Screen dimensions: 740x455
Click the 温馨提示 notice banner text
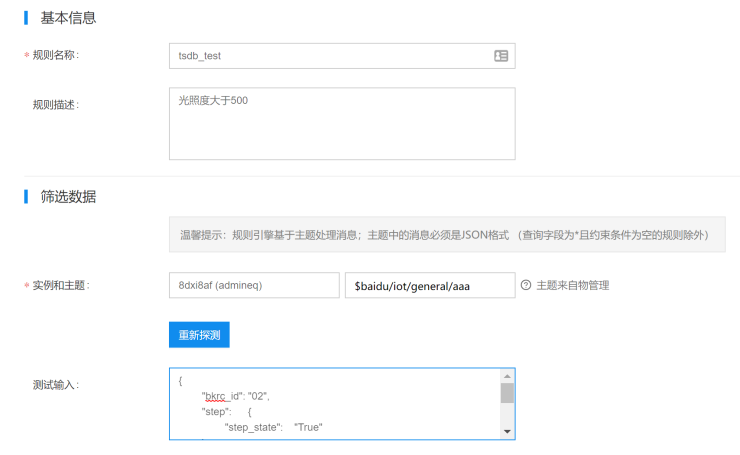444,235
